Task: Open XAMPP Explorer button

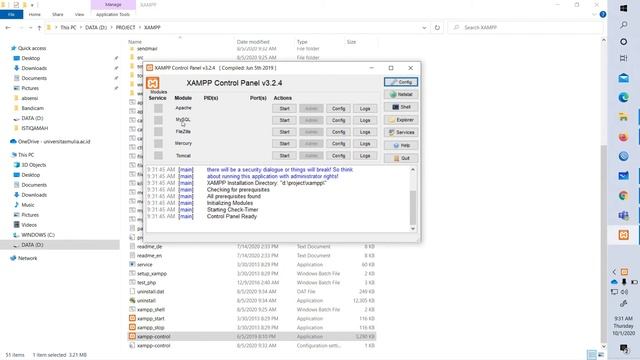Action: pos(401,120)
